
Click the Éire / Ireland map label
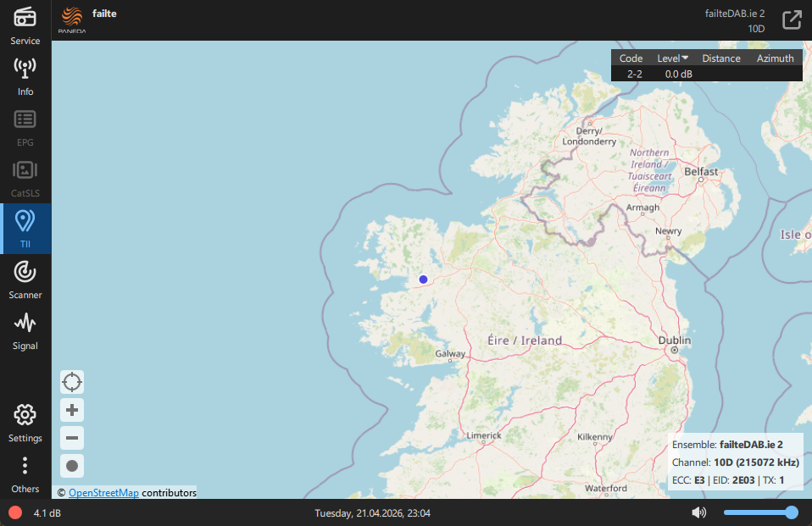point(525,341)
